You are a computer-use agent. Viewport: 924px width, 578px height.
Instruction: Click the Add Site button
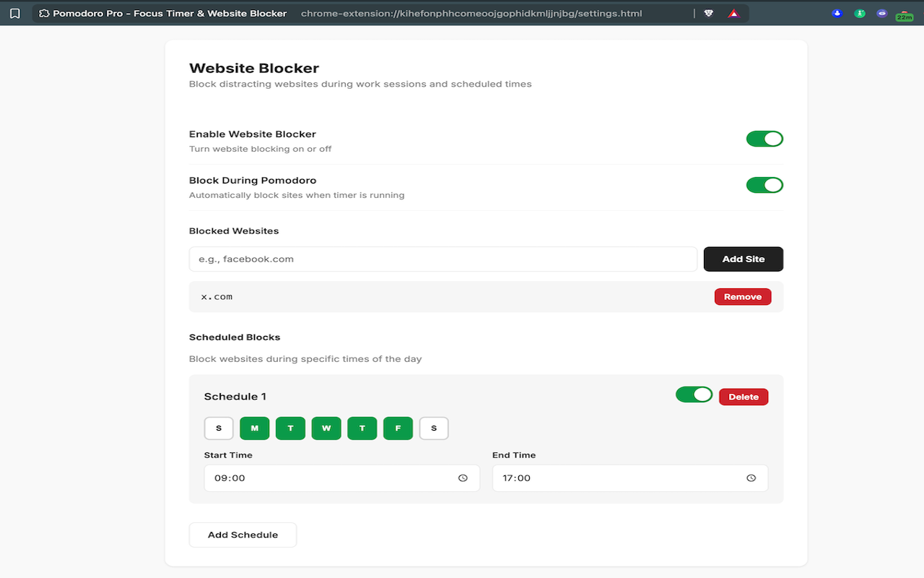pos(743,259)
